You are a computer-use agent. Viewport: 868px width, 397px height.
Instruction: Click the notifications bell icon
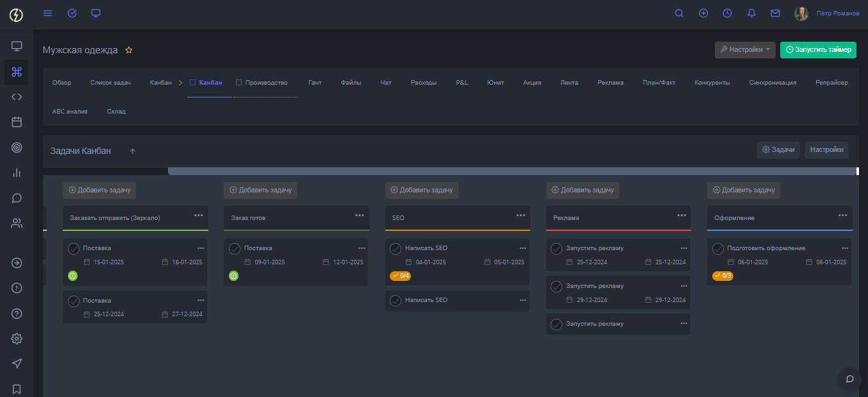tap(751, 13)
